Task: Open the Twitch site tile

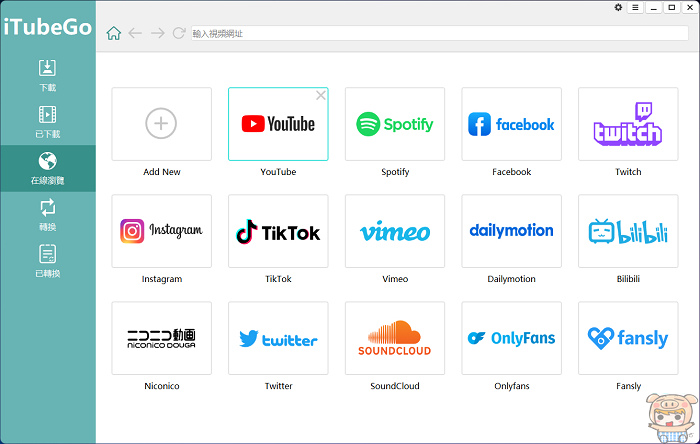Action: [628, 124]
